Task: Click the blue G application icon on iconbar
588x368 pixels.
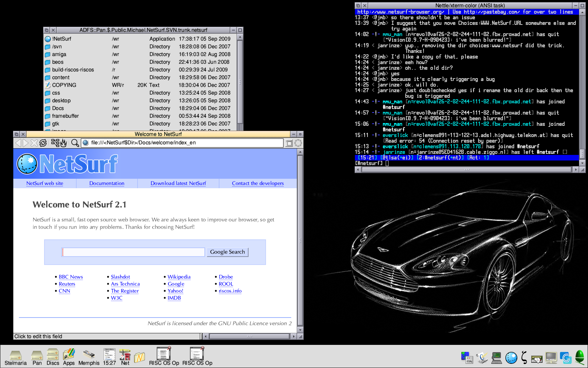Action: [x=566, y=357]
